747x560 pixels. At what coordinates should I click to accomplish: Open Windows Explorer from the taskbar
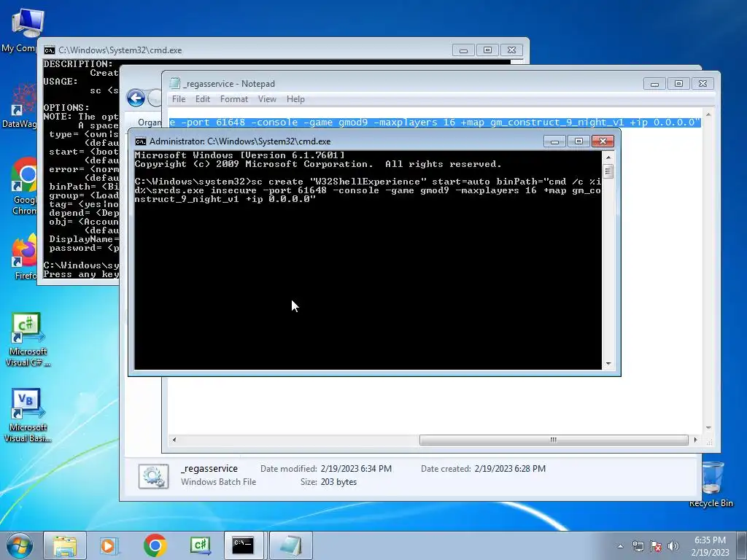tap(65, 545)
